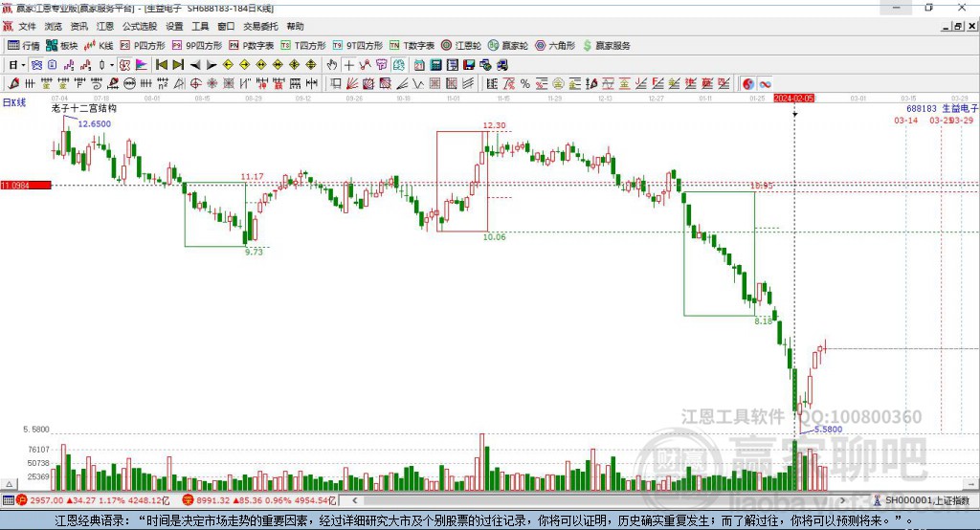Open the 六角形 hexagon tool

click(x=555, y=46)
